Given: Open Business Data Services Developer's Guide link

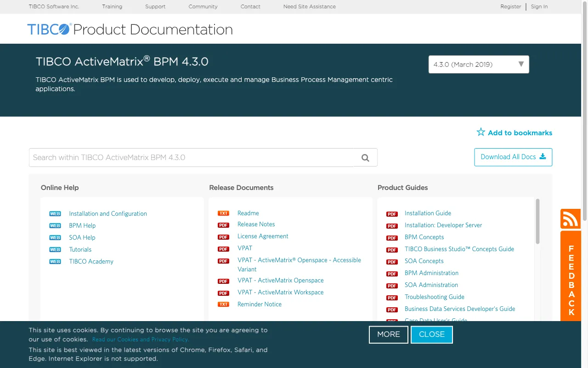Looking at the screenshot, I should coord(460,309).
